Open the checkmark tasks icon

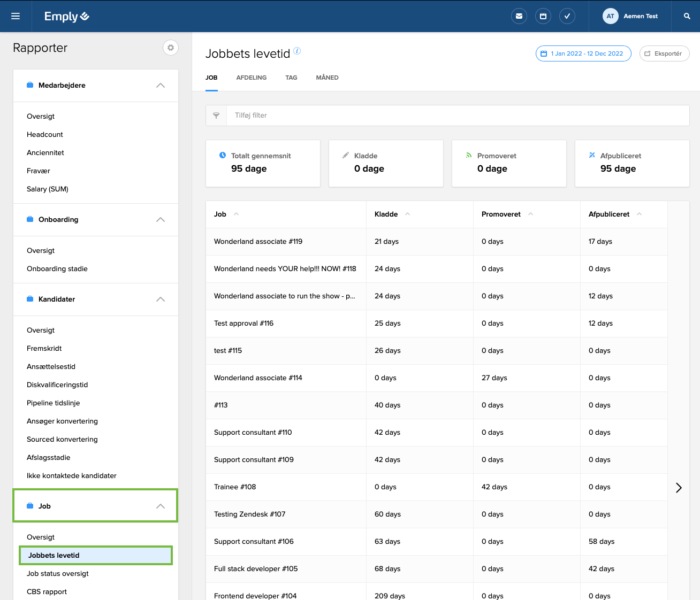(567, 16)
